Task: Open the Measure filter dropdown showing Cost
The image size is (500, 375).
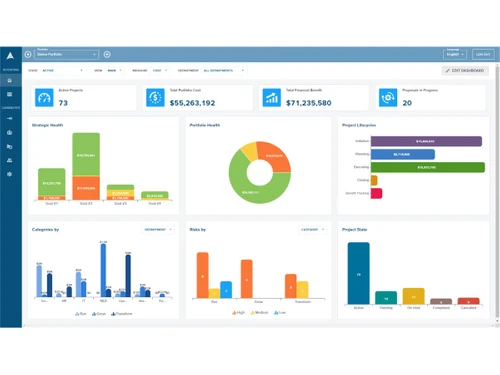Action: tap(160, 71)
